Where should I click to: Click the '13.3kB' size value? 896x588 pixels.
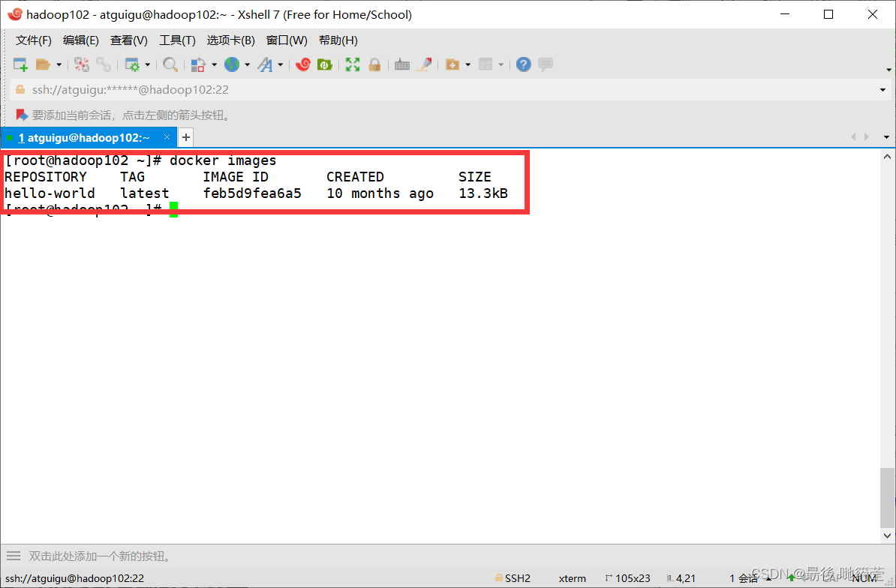[483, 193]
